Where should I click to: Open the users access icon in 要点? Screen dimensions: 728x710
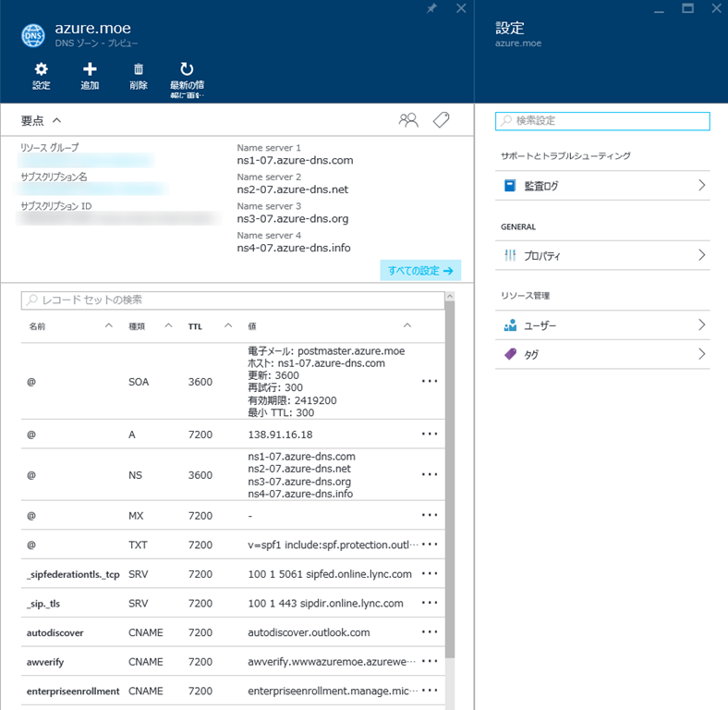pos(408,120)
